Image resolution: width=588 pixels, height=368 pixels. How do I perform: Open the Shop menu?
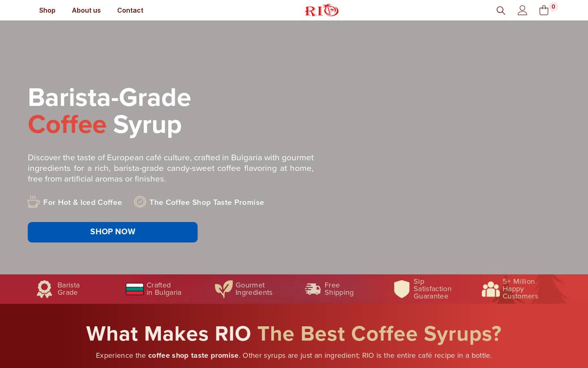click(47, 10)
